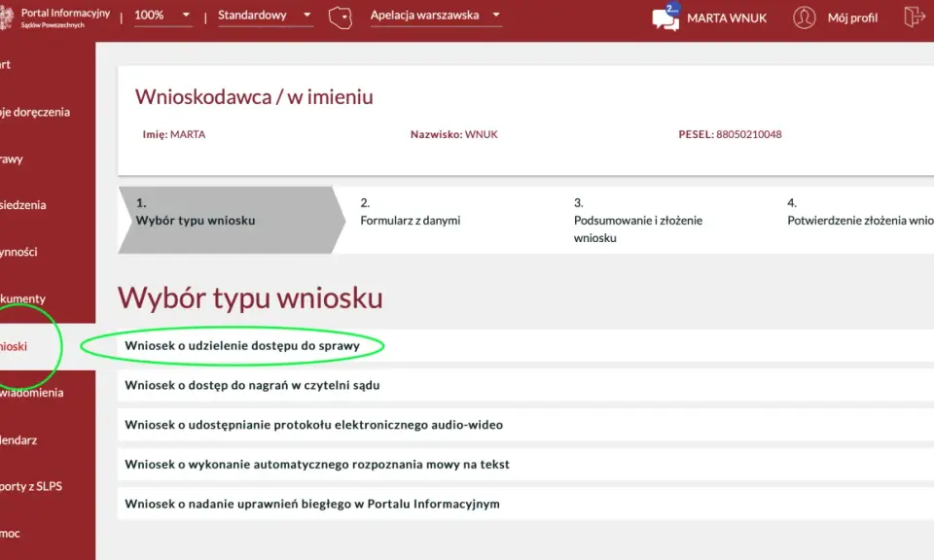The image size is (934, 560).
Task: Open the Kalendarz sidebar item
Action: pos(48,440)
